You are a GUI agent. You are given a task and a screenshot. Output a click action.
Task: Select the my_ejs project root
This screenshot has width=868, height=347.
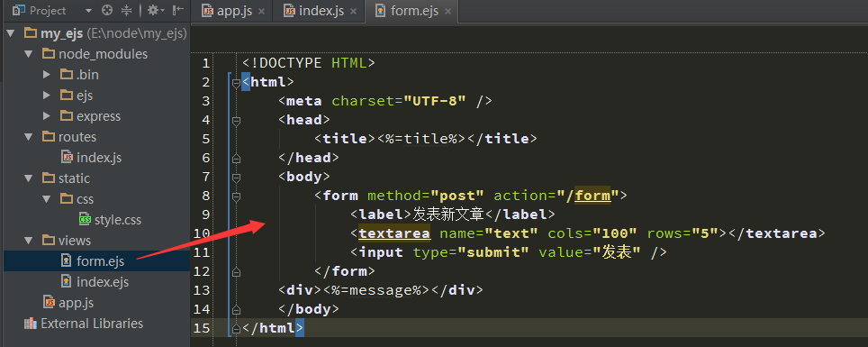[97, 33]
